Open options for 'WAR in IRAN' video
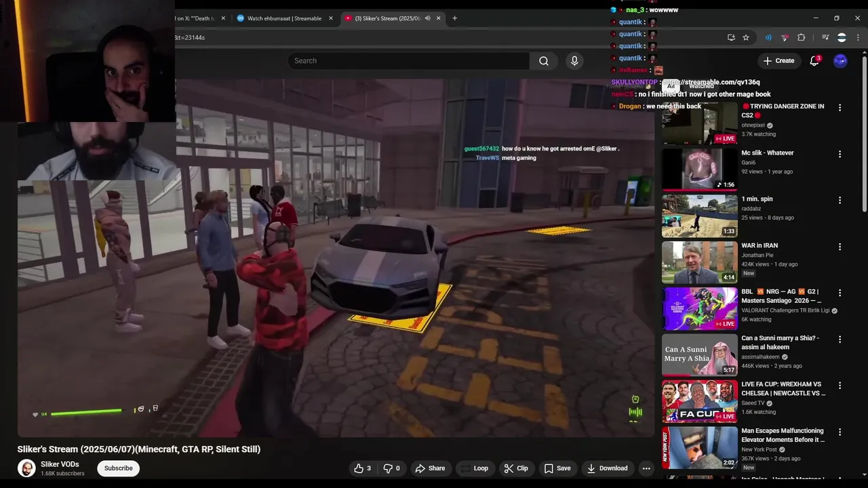Viewport: 868px width, 488px height. pyautogui.click(x=840, y=247)
